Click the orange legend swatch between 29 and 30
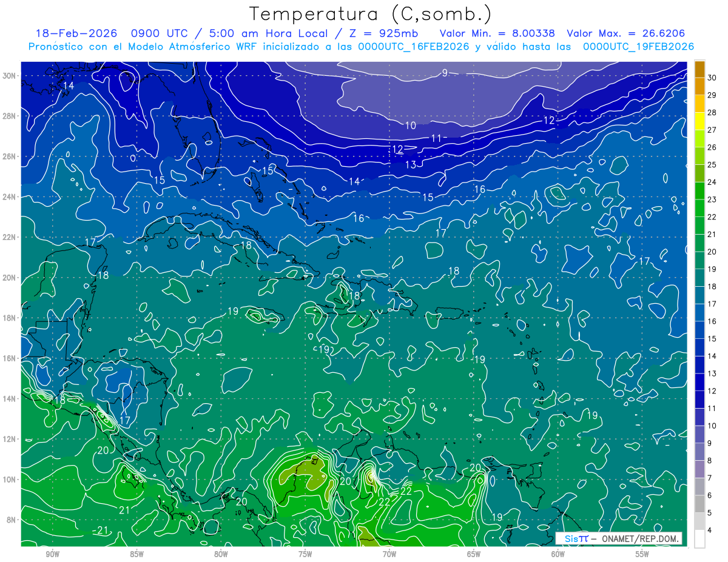Screen dimensions: 728x562 [699, 87]
